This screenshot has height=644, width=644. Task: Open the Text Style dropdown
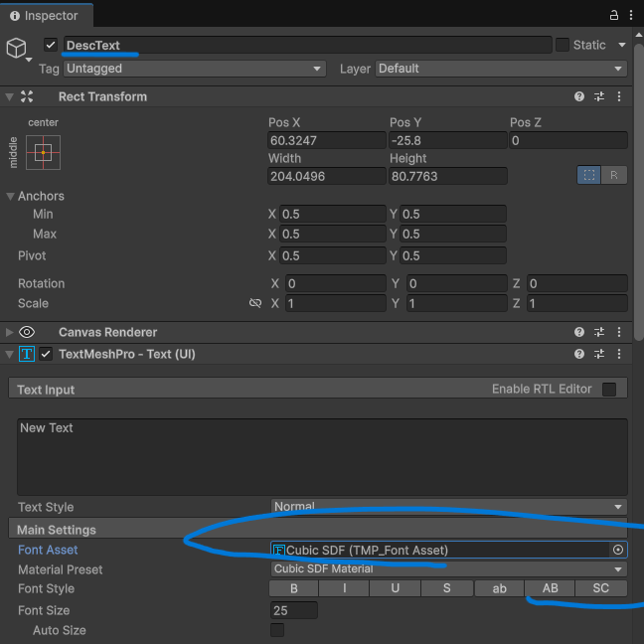(x=449, y=507)
